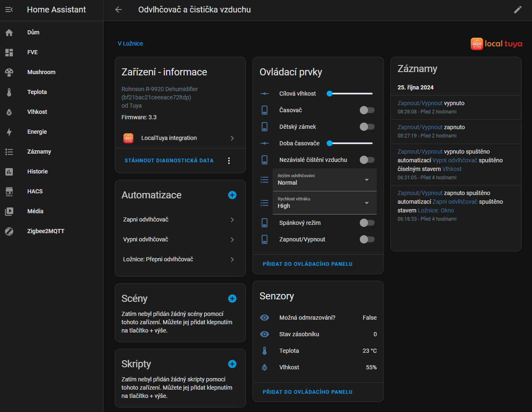Screen dimensions: 532x412
Task: Toggle the Dětský zámek switch
Action: pyautogui.click(x=367, y=127)
